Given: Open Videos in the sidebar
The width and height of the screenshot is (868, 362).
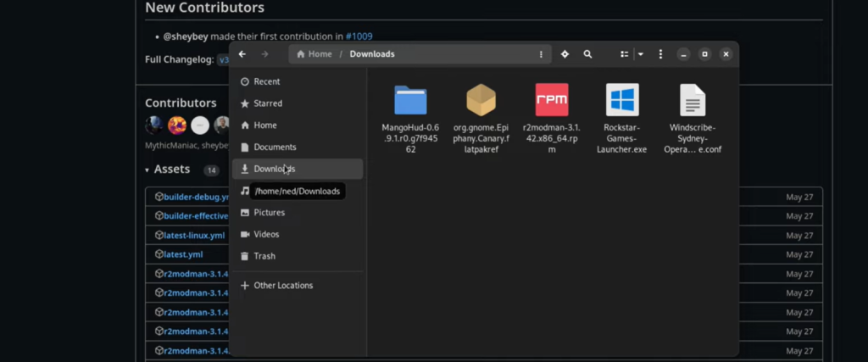Looking at the screenshot, I should click(298, 234).
